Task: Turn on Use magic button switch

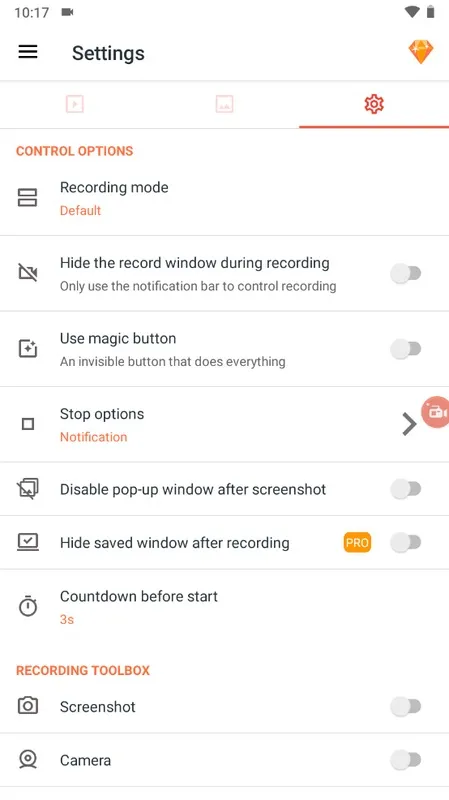Action: 406,349
